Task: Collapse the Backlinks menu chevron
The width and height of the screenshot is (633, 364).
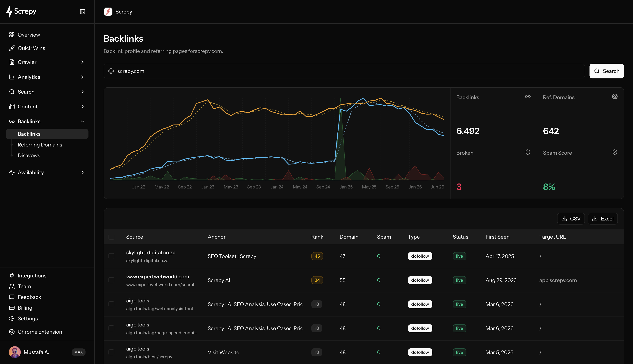Action: [x=83, y=121]
